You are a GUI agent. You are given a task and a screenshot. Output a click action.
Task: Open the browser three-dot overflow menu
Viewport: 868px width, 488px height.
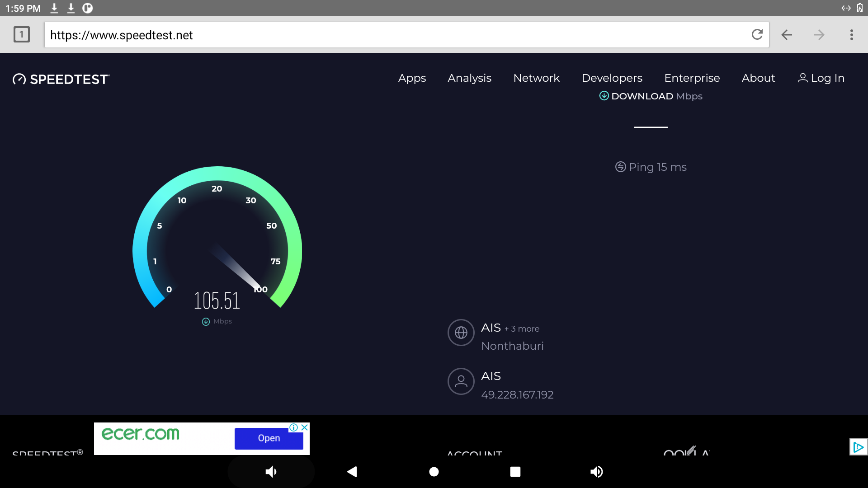[x=851, y=35]
